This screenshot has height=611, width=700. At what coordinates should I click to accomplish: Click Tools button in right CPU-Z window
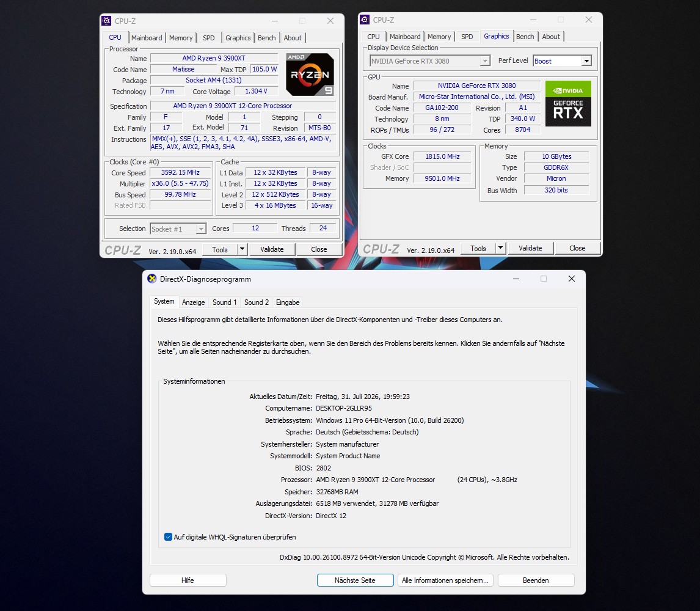478,248
